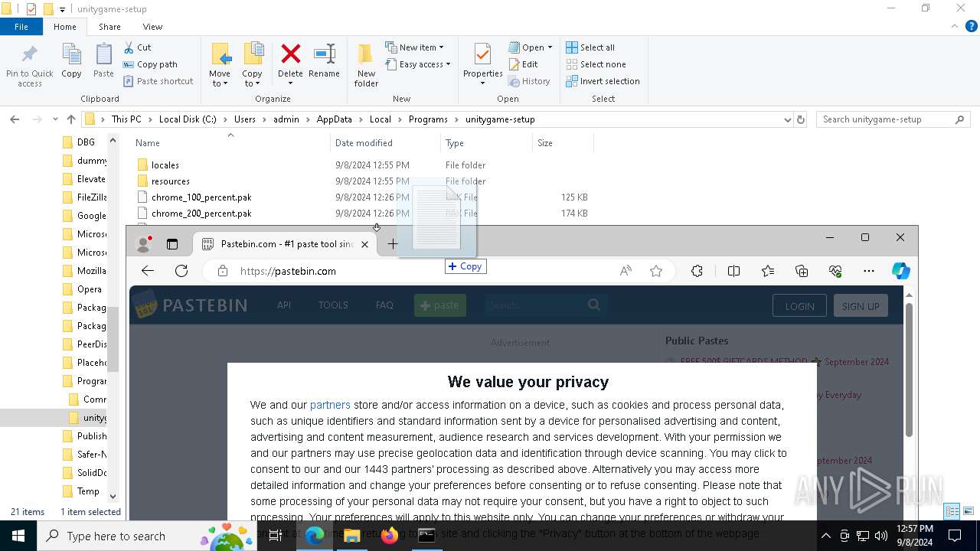980x551 pixels.
Task: Click Invert selection in ribbon
Action: (x=603, y=81)
